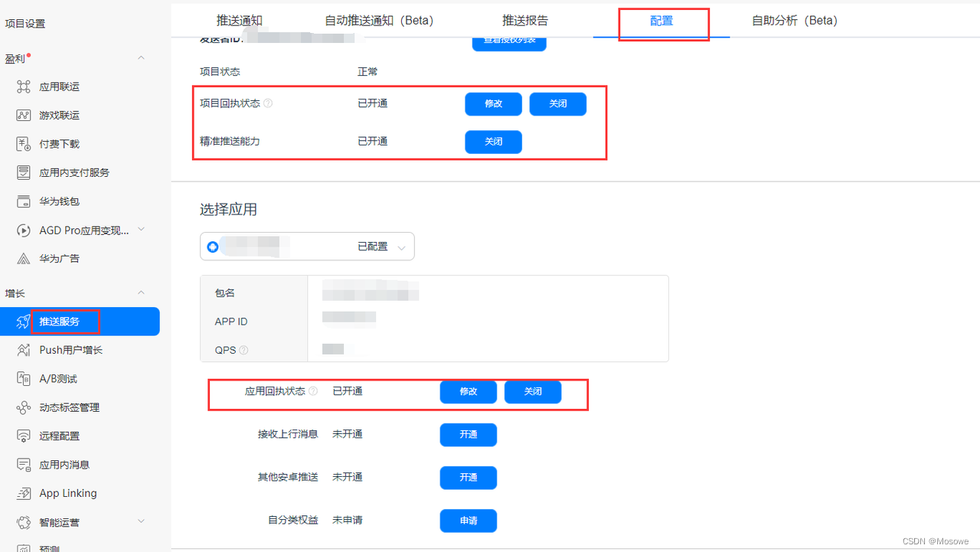Click the APP ID label
Viewport: 980px width, 552px height.
click(x=231, y=322)
